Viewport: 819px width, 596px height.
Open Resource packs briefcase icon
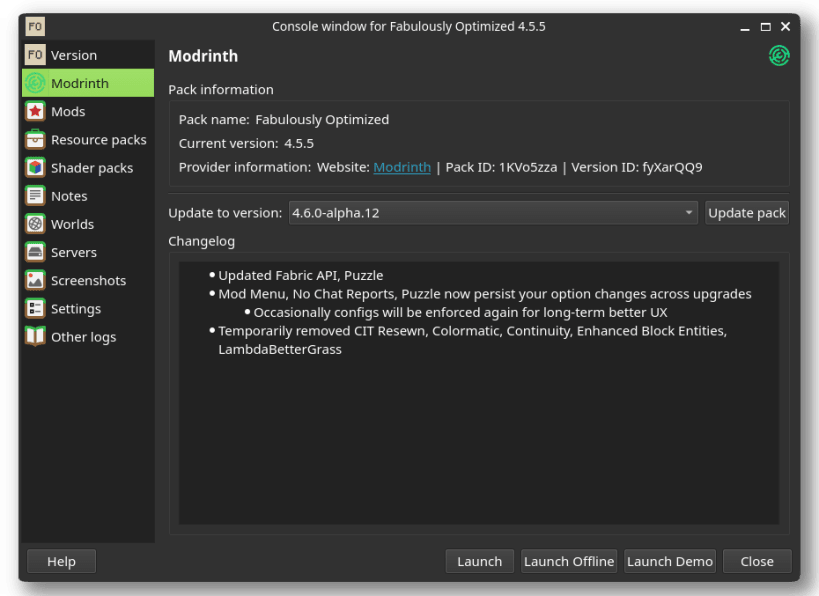pyautogui.click(x=35, y=139)
